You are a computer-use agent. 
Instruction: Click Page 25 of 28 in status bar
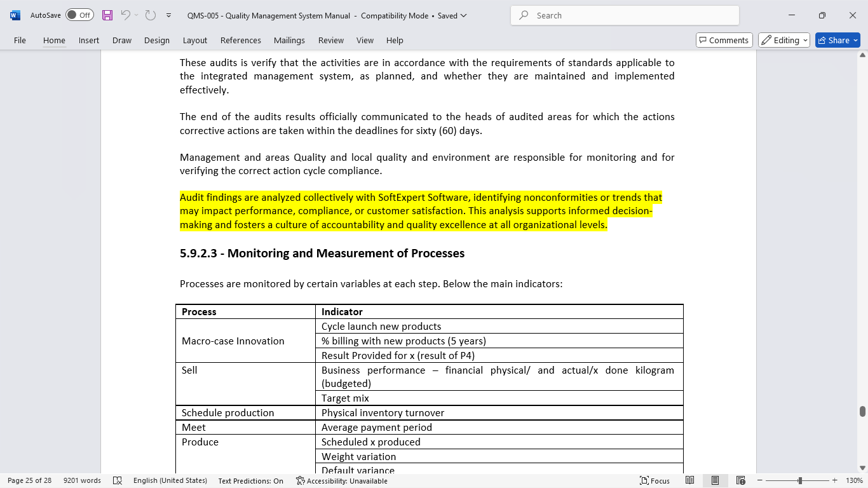tap(29, 481)
